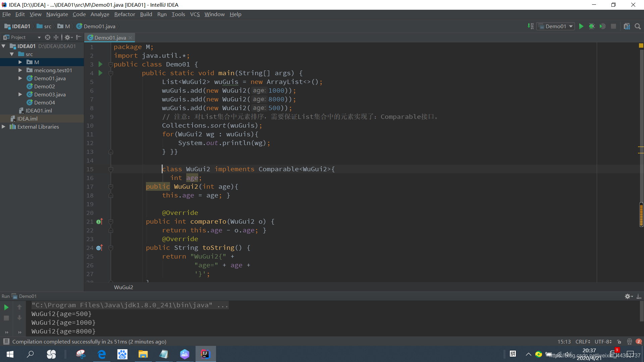
Task: Expand the M package
Action: coord(20,62)
